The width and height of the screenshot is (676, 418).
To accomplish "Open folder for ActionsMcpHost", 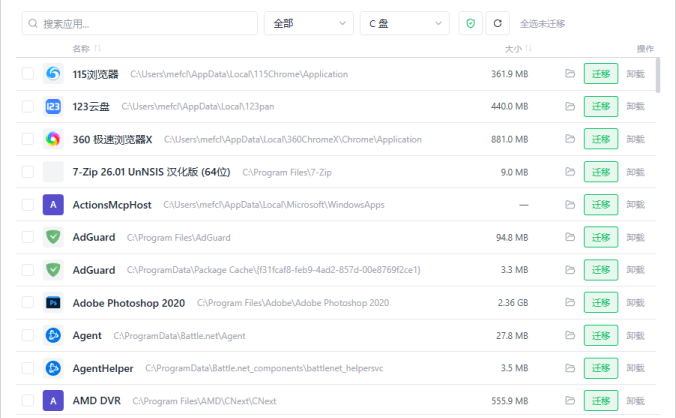I will pos(570,205).
